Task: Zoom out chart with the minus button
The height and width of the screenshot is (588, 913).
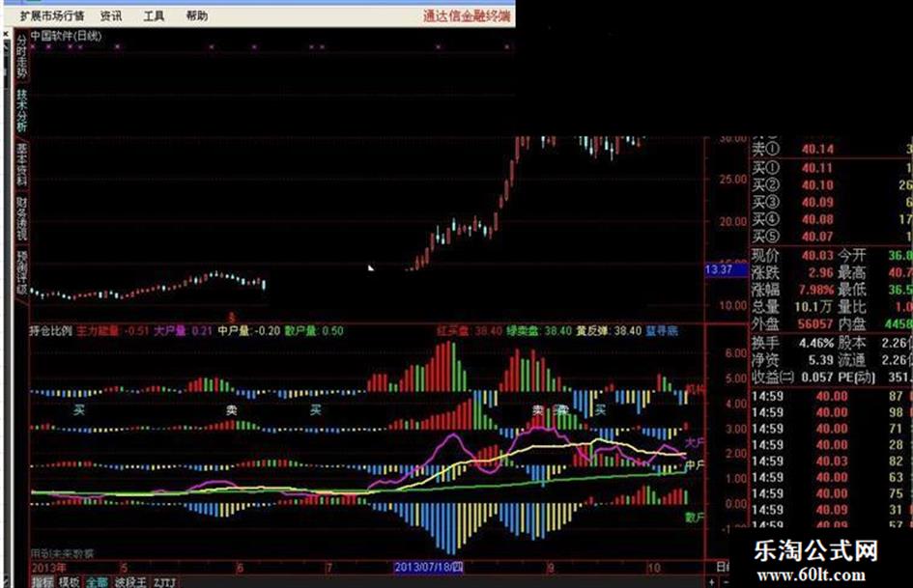Action: (x=725, y=581)
